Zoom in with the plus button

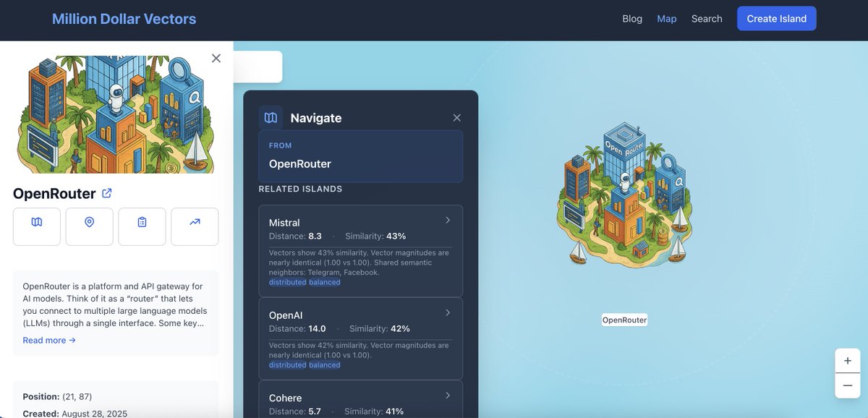point(848,360)
